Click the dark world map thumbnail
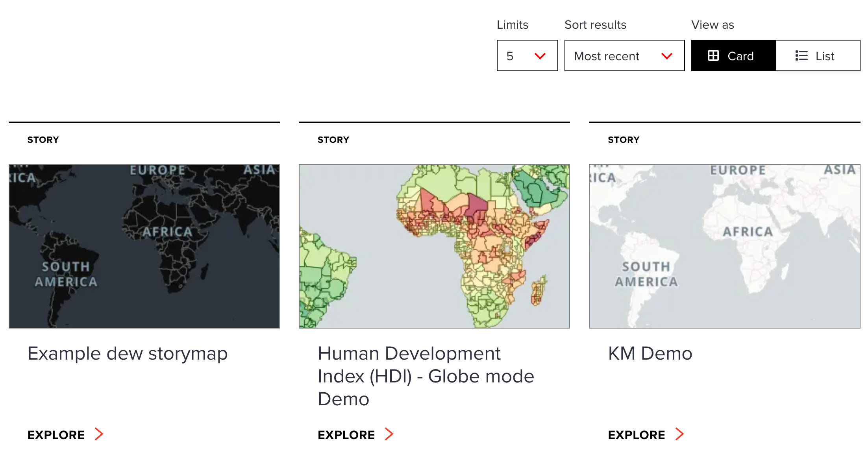The height and width of the screenshot is (469, 868). coord(144,246)
